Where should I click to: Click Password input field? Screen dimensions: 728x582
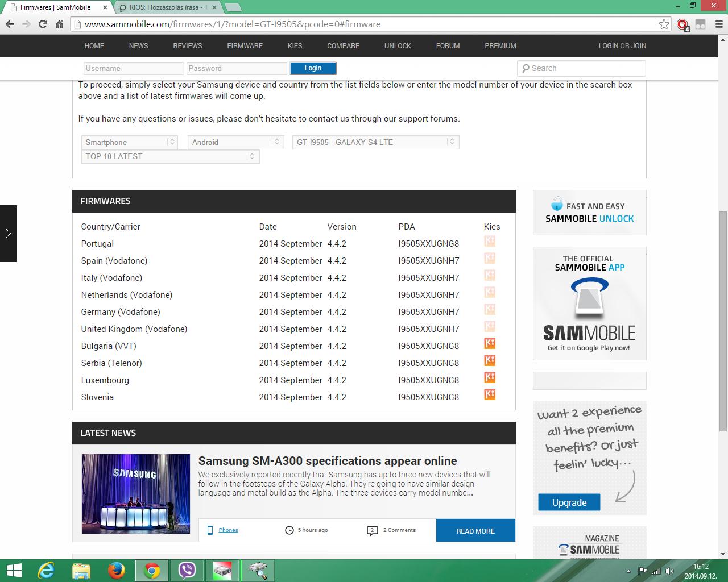(237, 68)
